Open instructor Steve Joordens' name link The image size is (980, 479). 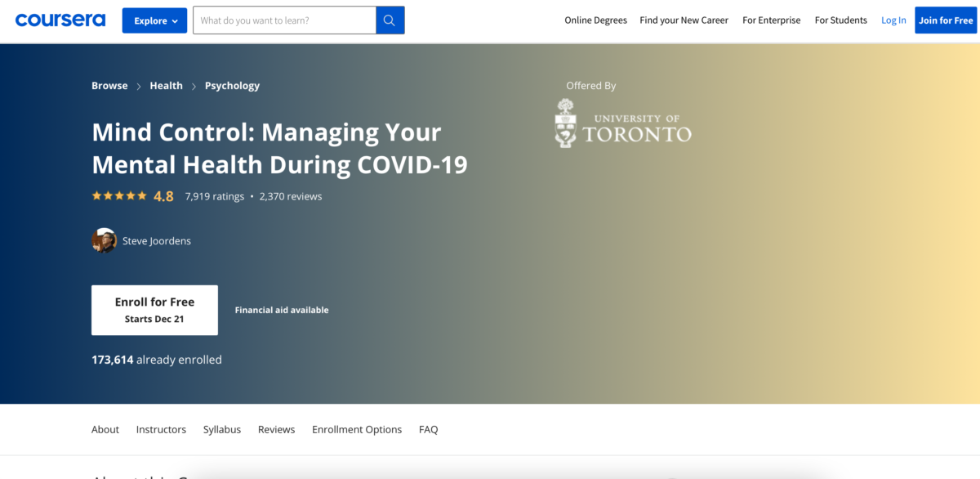[157, 241]
